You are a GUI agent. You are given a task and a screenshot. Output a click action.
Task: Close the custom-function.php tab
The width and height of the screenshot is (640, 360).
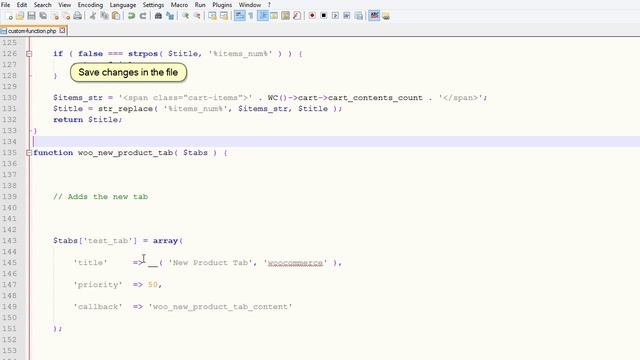pos(62,30)
